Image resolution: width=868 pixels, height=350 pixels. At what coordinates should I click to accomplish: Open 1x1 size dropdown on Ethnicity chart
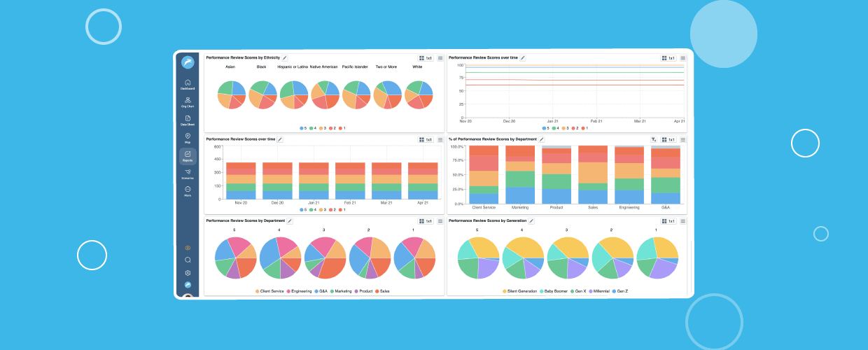click(x=426, y=58)
